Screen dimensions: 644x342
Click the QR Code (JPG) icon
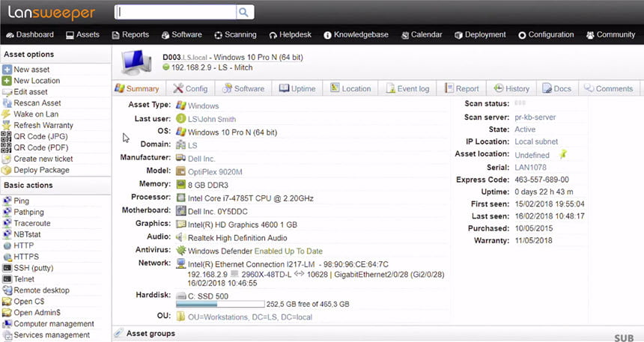pos(7,136)
